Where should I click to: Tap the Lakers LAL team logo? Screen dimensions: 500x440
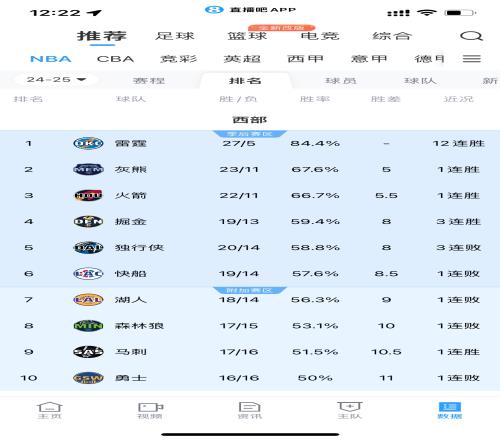[x=88, y=300]
